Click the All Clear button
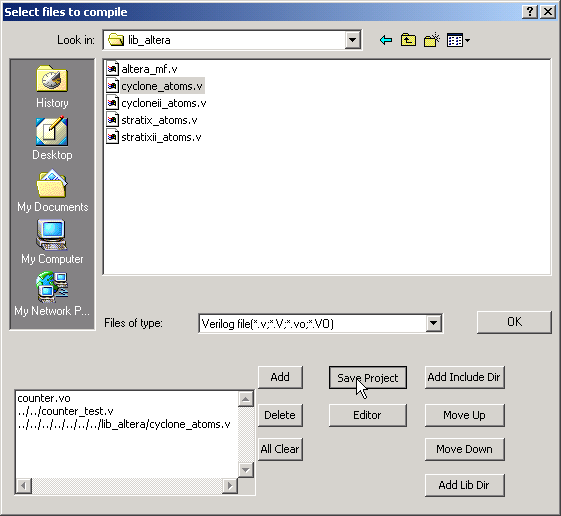This screenshot has height=516, width=561. pos(280,449)
